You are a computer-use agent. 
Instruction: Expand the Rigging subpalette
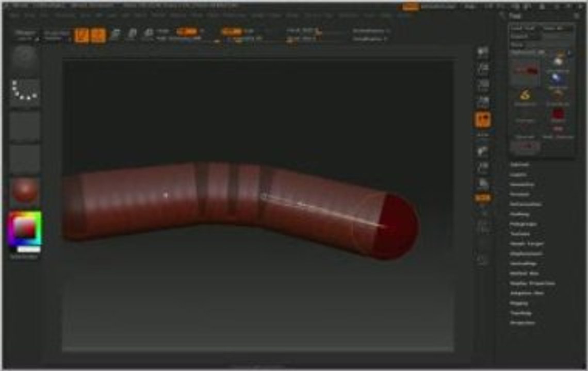[519, 303]
